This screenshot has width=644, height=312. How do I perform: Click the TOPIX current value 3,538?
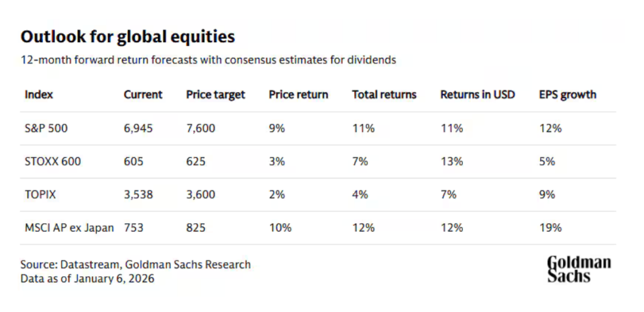(138, 194)
